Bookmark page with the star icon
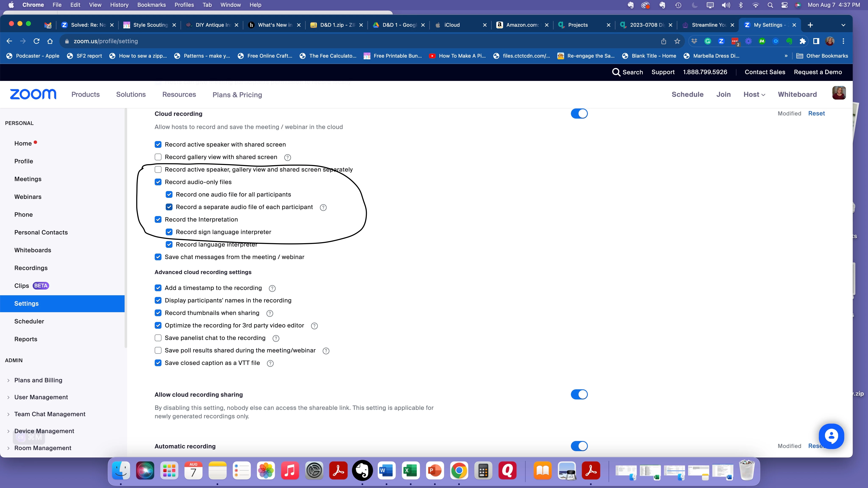 point(677,41)
